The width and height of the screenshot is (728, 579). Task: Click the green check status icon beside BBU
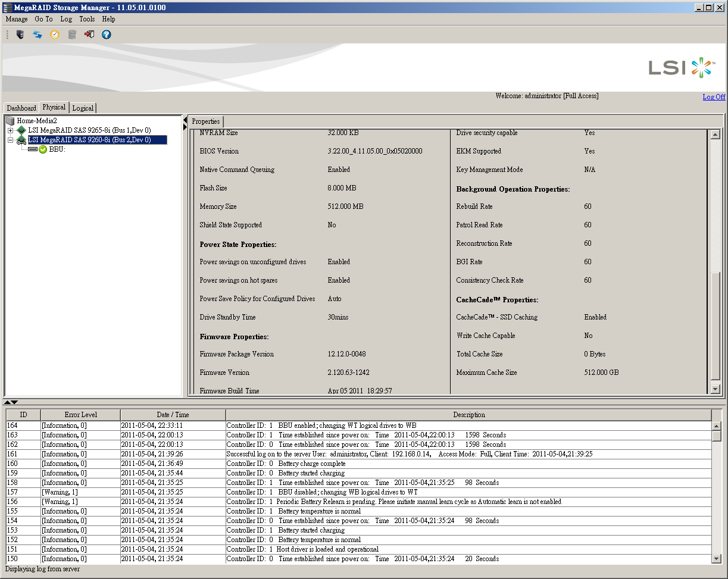43,149
